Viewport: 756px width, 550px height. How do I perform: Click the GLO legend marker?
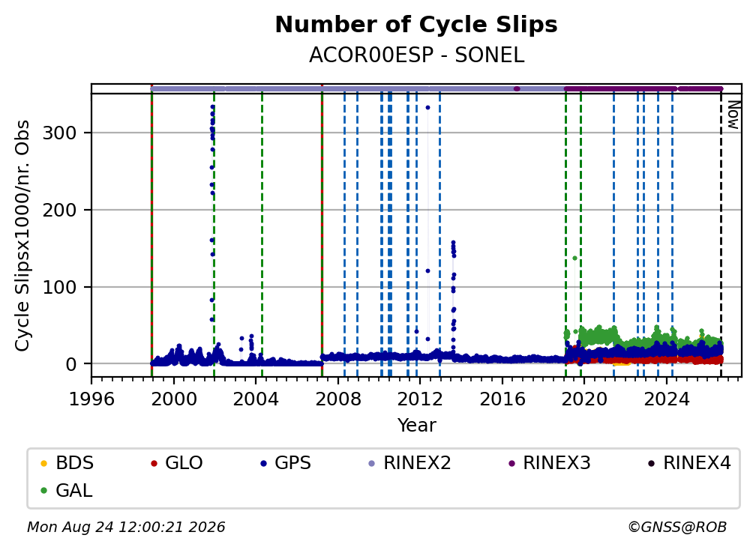coord(154,464)
